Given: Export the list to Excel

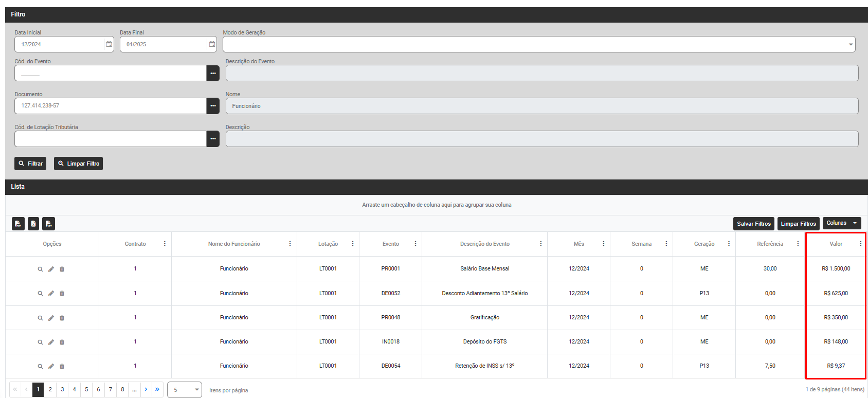Looking at the screenshot, I should click(x=33, y=224).
